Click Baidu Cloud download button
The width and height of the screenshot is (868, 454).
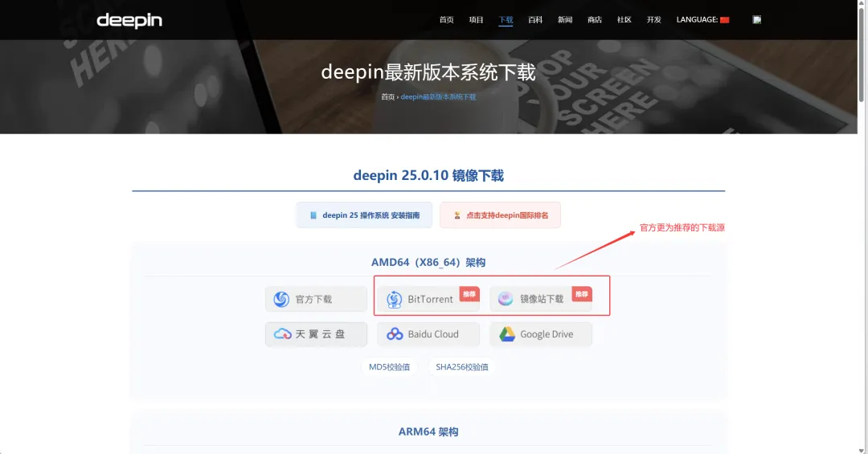click(428, 334)
